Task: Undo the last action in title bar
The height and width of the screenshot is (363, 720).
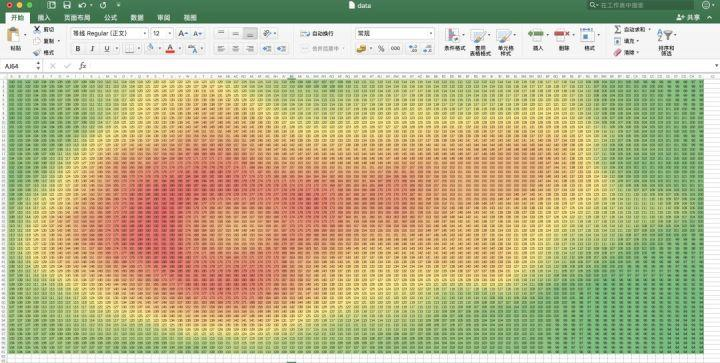Action: pos(82,5)
